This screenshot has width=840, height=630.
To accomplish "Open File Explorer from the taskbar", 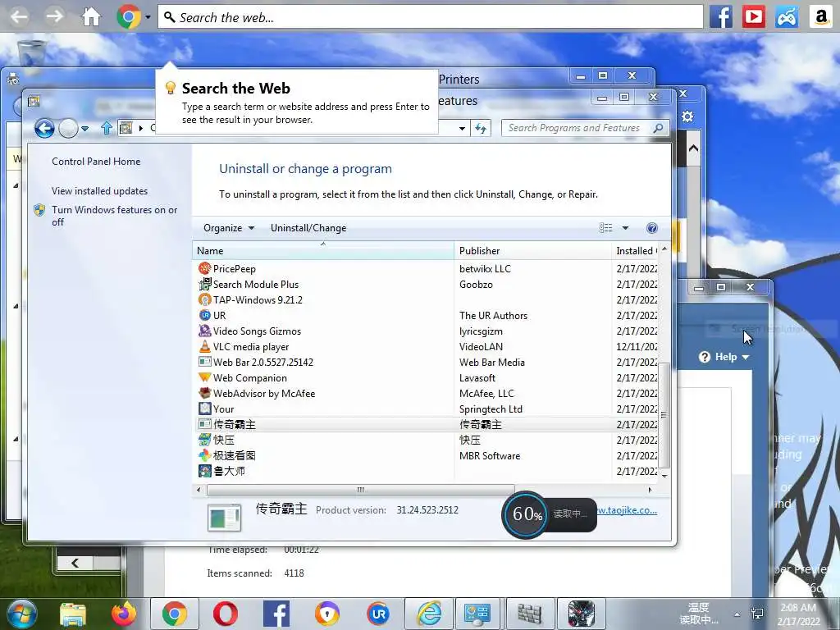I will pos(72,614).
